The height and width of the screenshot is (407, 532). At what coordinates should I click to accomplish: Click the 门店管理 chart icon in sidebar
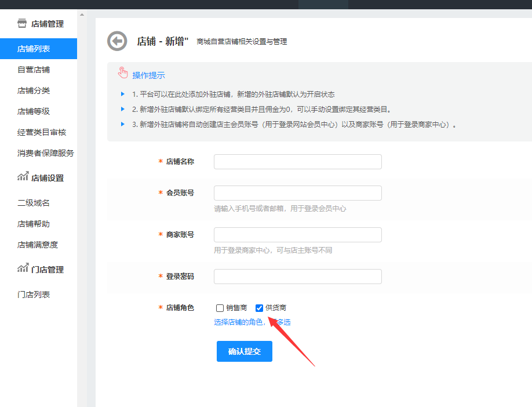coord(23,268)
